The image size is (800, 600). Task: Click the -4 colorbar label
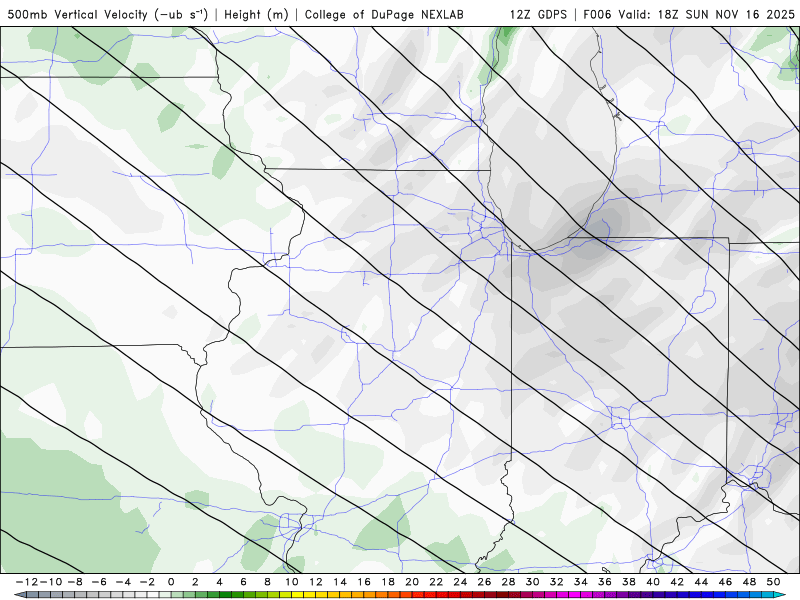click(122, 582)
